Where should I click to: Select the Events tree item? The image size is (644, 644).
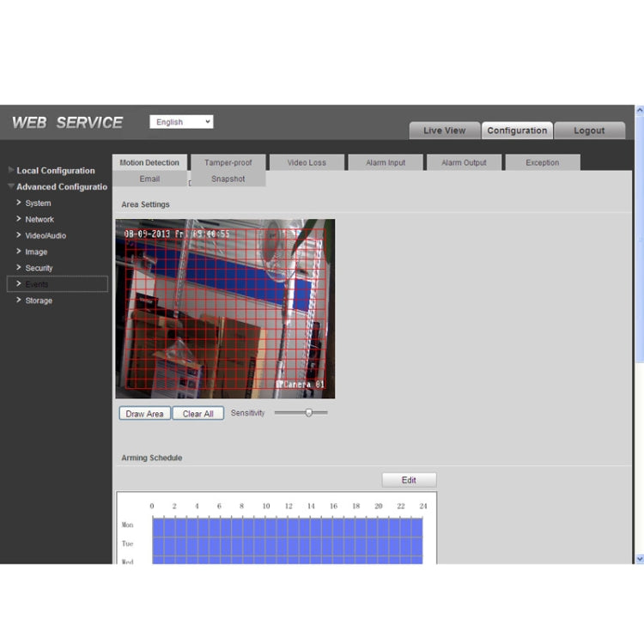click(x=58, y=284)
